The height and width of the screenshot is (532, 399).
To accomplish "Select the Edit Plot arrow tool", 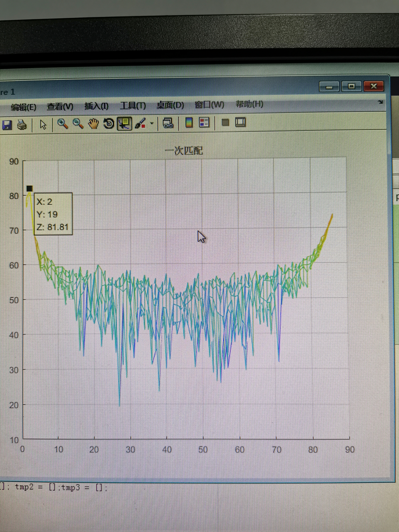I will click(x=43, y=125).
